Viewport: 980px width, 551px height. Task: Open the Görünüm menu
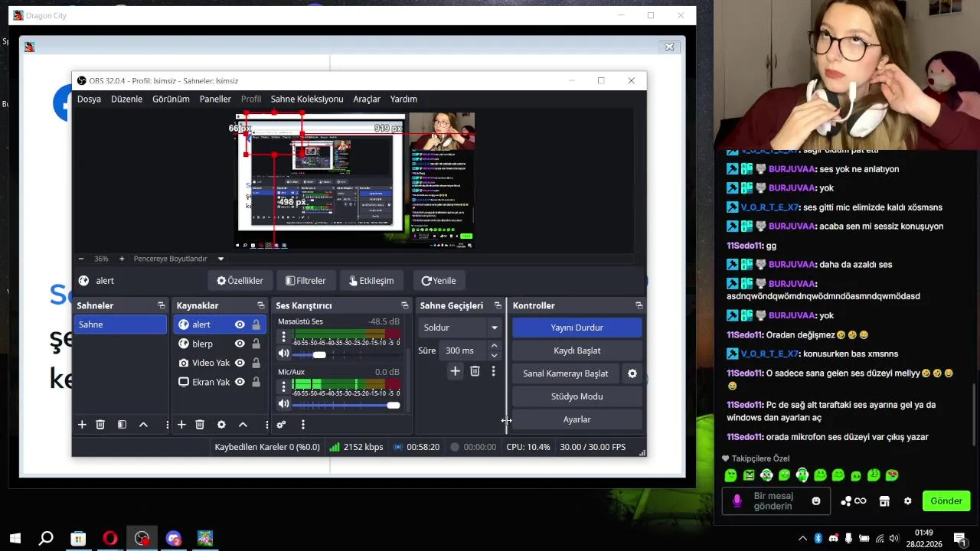coord(171,99)
